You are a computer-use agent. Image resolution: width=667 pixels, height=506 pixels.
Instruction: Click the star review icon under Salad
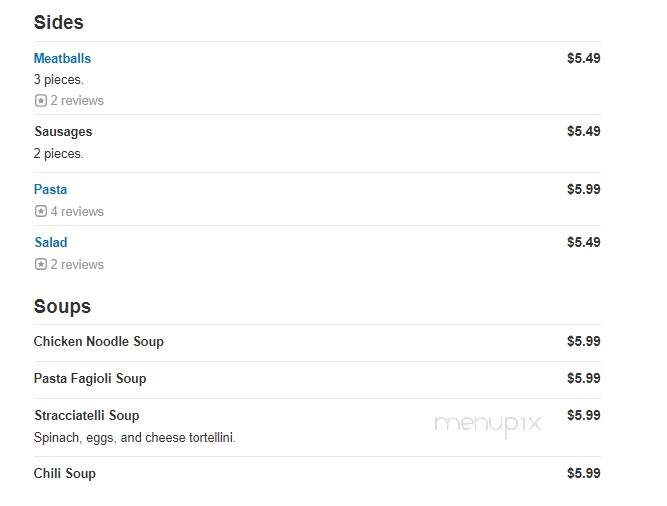[41, 264]
